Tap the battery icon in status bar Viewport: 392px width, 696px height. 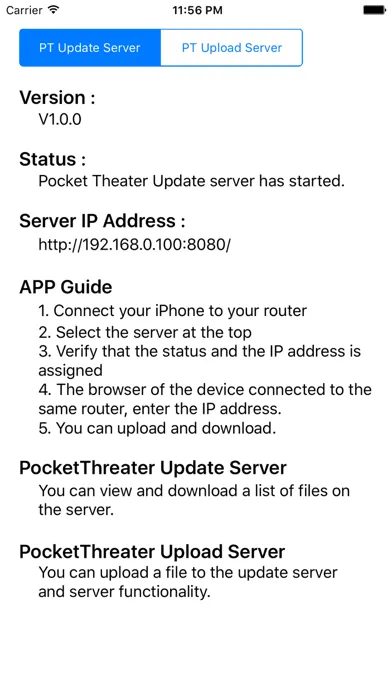[374, 10]
